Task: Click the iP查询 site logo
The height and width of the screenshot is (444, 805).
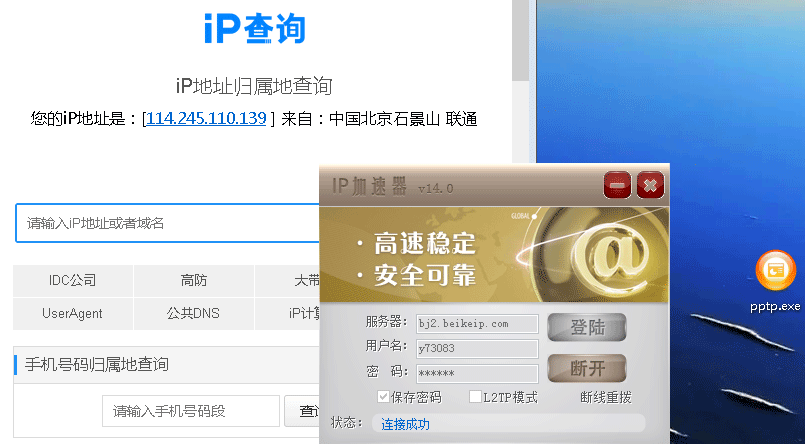Action: pos(254,29)
